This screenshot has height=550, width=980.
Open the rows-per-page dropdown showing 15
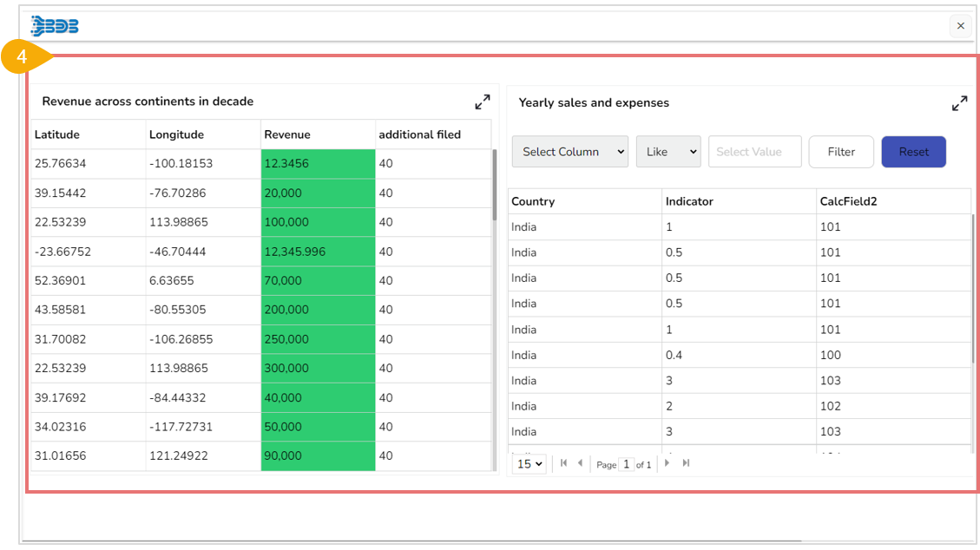click(x=529, y=464)
